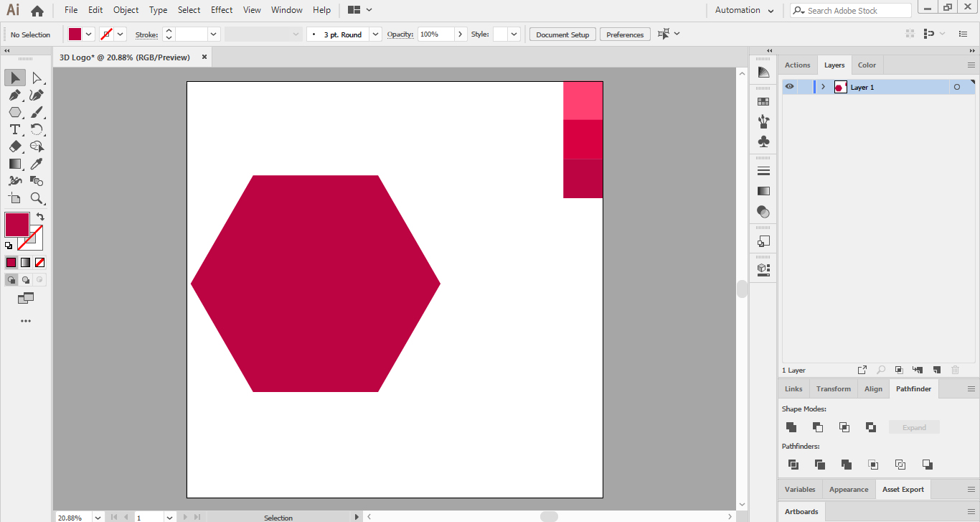
Task: Click Layer 1 target circle
Action: (x=956, y=87)
